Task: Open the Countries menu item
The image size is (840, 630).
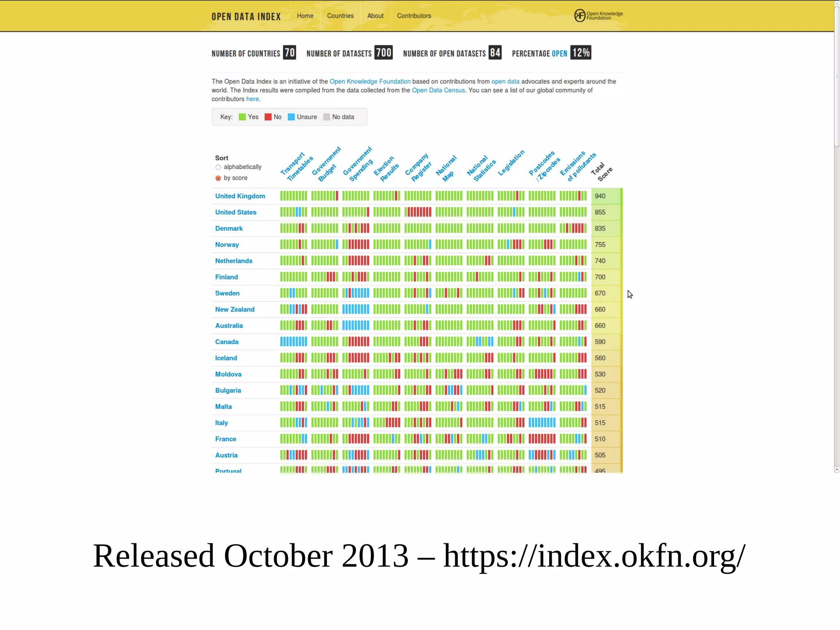Action: (x=340, y=16)
